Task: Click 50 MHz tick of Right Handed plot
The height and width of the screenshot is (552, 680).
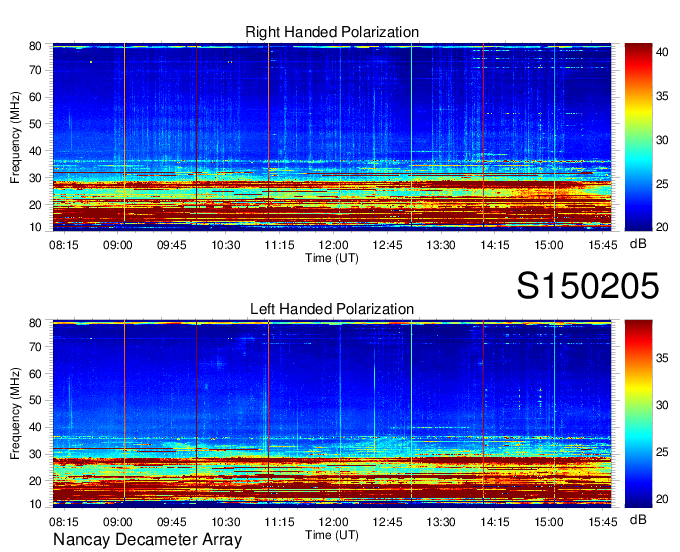Action: (35, 124)
